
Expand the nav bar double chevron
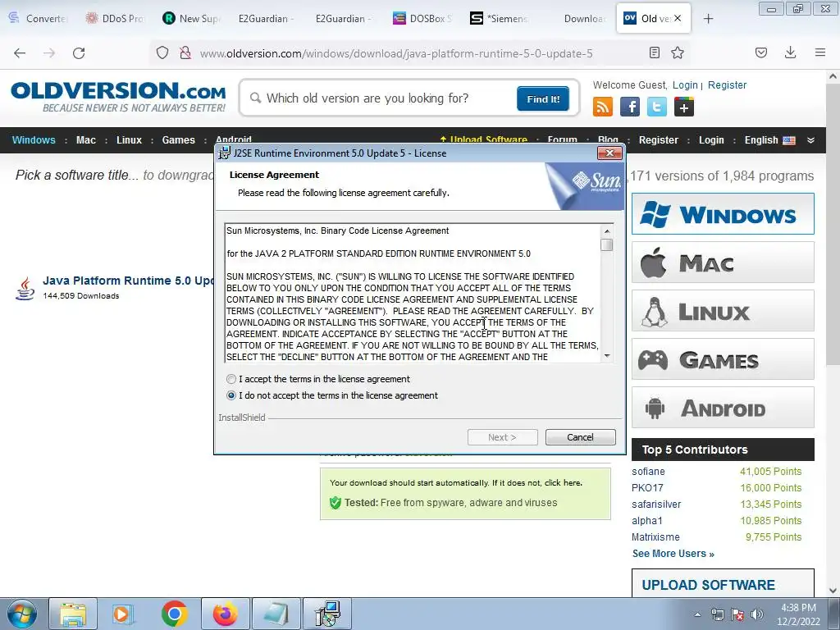(810, 139)
